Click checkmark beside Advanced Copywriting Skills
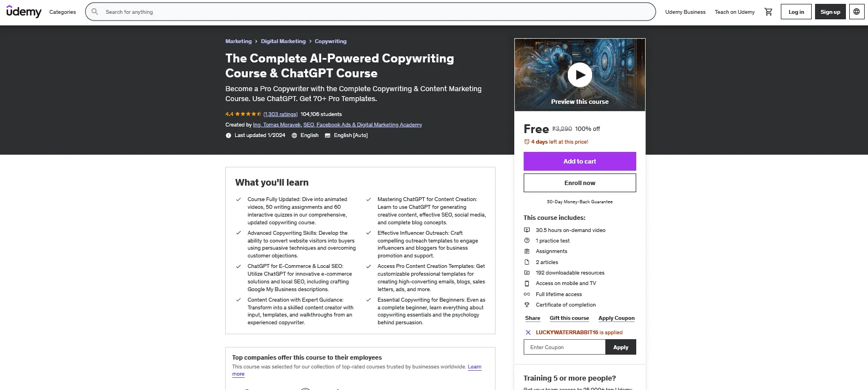The height and width of the screenshot is (390, 868). pyautogui.click(x=238, y=233)
